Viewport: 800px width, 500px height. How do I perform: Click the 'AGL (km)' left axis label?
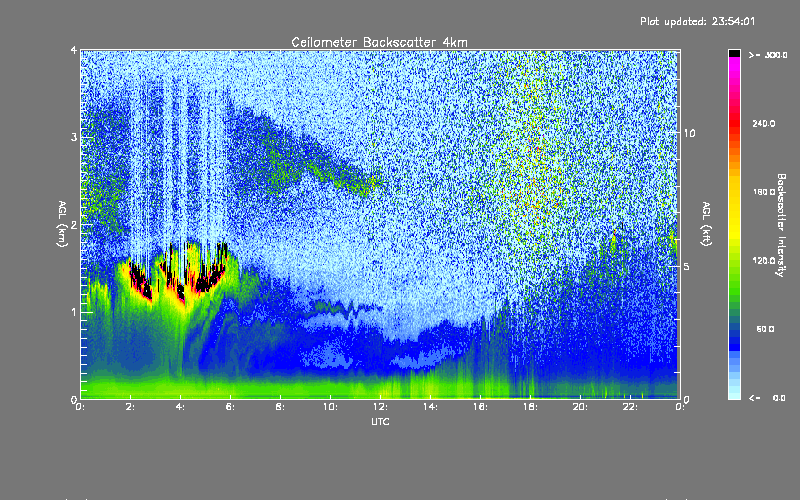62,224
